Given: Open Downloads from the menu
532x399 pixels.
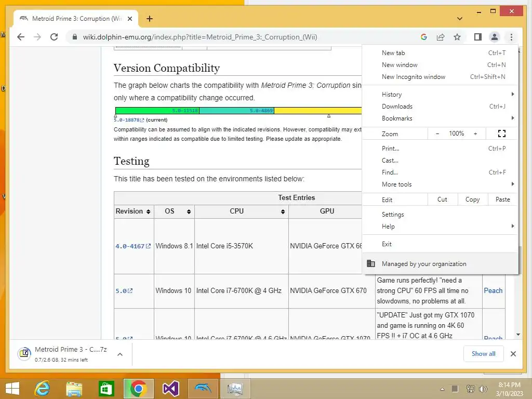Looking at the screenshot, I should point(440,106).
